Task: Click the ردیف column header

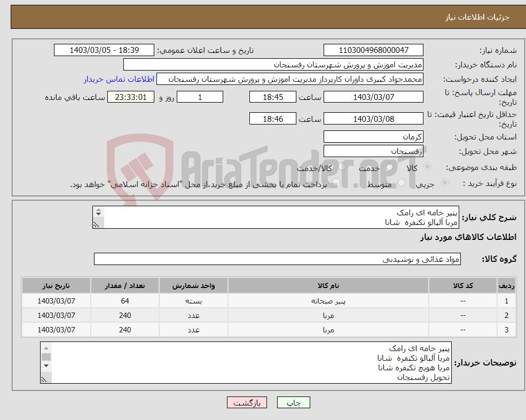Action: tap(506, 285)
